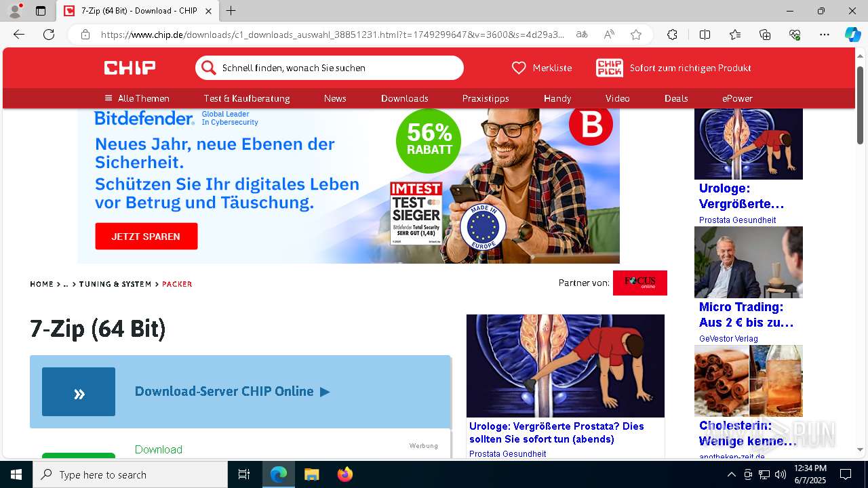Image resolution: width=868 pixels, height=488 pixels.
Task: Open Windows Start menu
Action: (x=16, y=474)
